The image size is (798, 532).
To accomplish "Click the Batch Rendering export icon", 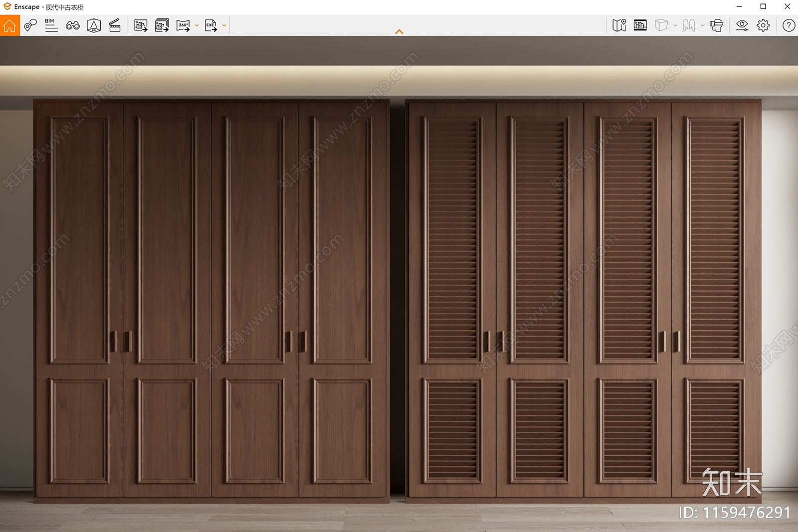I will [x=162, y=25].
